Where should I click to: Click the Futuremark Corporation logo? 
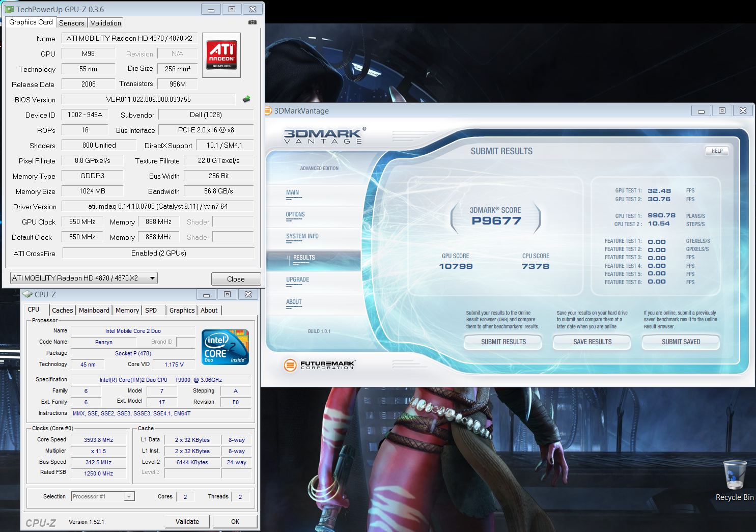[x=319, y=365]
